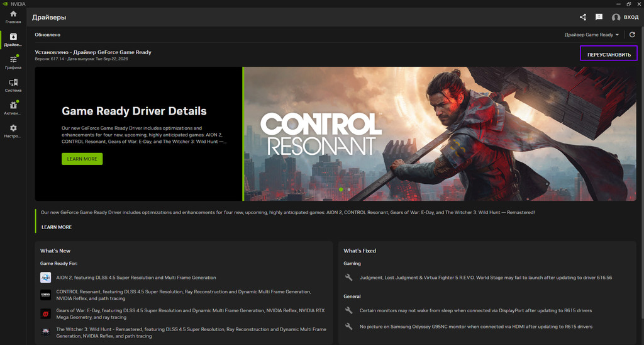Click the share icon in header

(x=583, y=17)
